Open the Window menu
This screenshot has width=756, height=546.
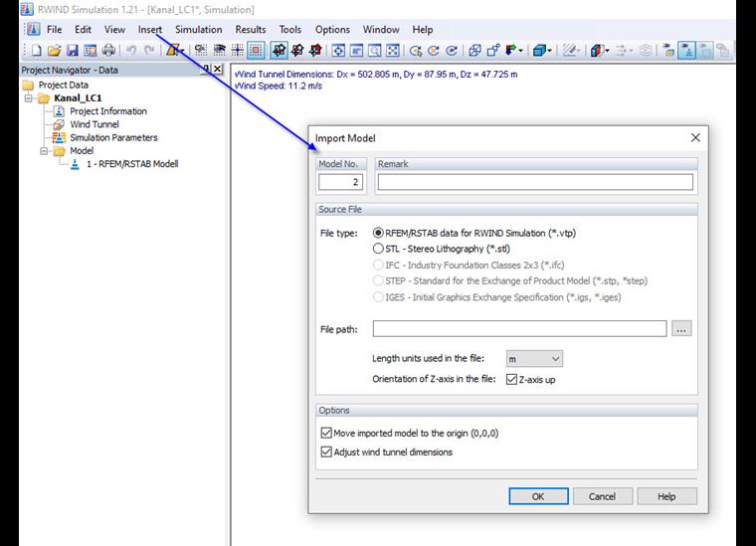(x=381, y=30)
